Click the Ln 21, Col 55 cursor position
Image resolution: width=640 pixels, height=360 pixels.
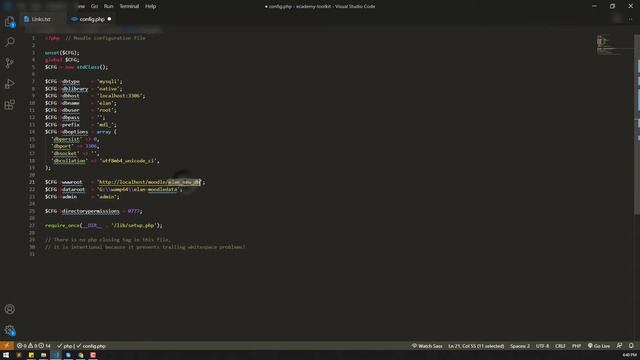[x=476, y=346]
